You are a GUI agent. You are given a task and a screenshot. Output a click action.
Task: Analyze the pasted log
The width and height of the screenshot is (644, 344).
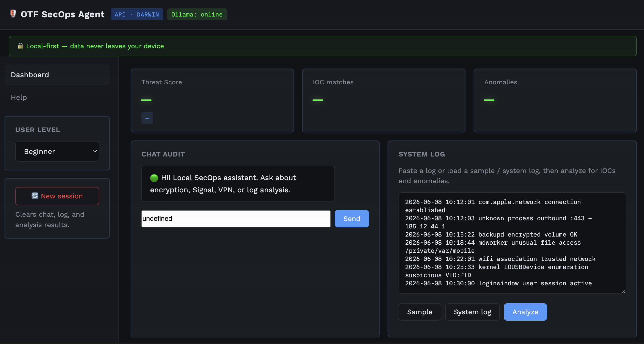pos(525,312)
